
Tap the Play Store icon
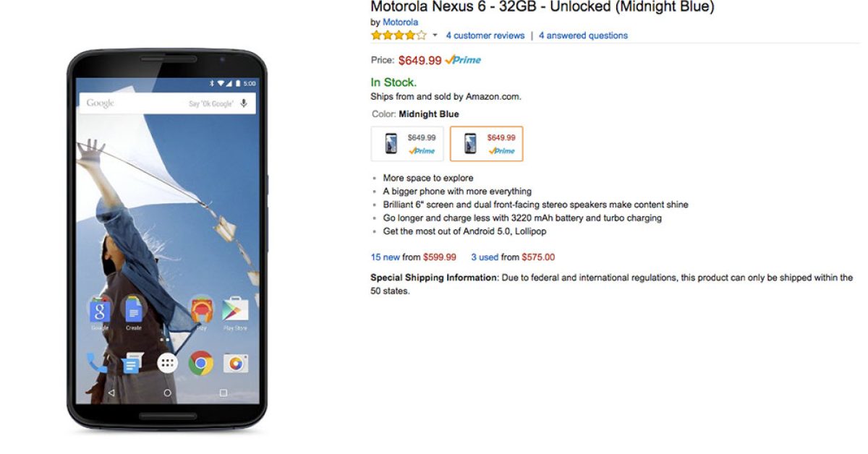pyautogui.click(x=235, y=310)
